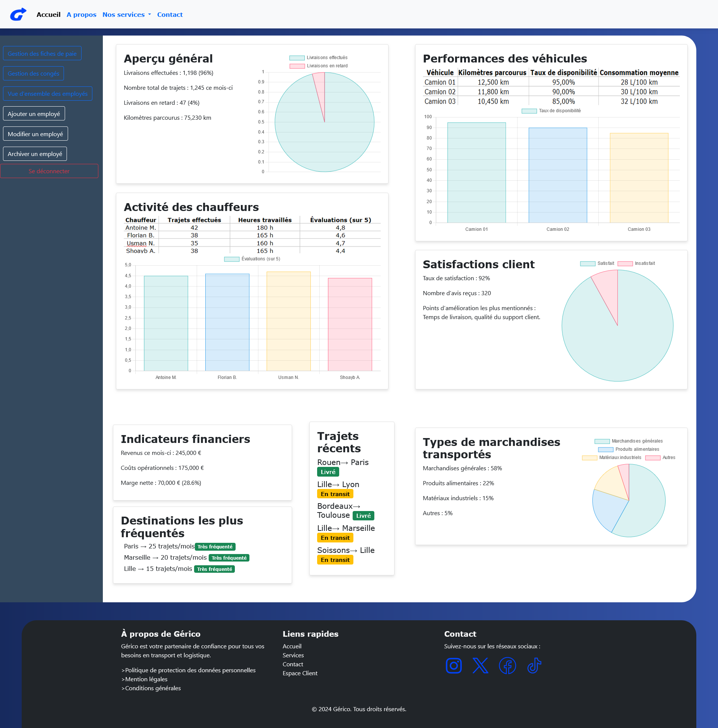Toggle the 'Livraisons effectués' legend item
The width and height of the screenshot is (718, 728).
(x=318, y=58)
